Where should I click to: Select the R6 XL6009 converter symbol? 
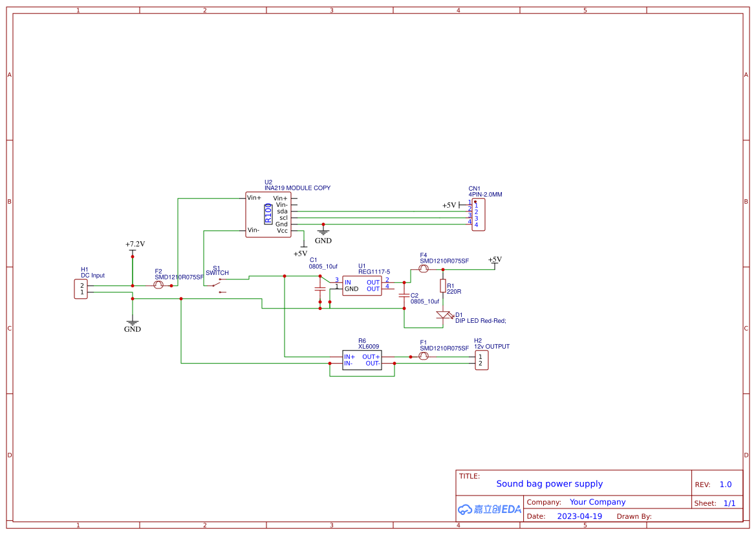click(363, 360)
